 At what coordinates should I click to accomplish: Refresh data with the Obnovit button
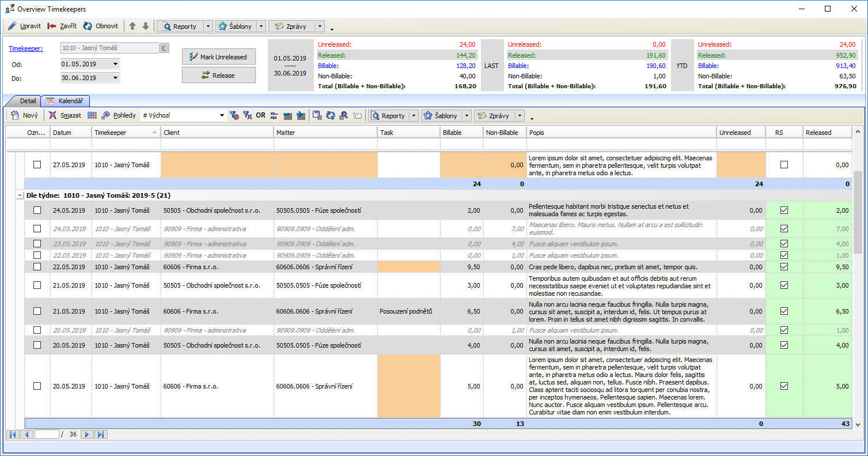(x=101, y=26)
